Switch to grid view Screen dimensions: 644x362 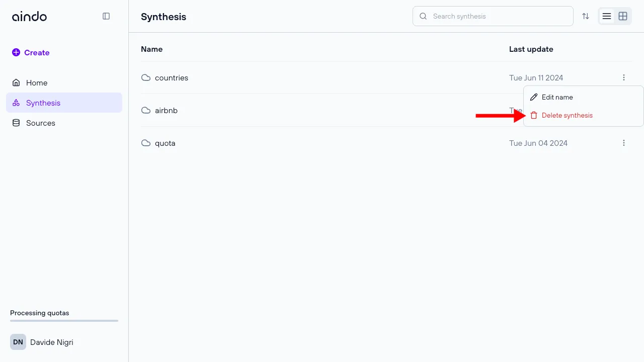[623, 16]
